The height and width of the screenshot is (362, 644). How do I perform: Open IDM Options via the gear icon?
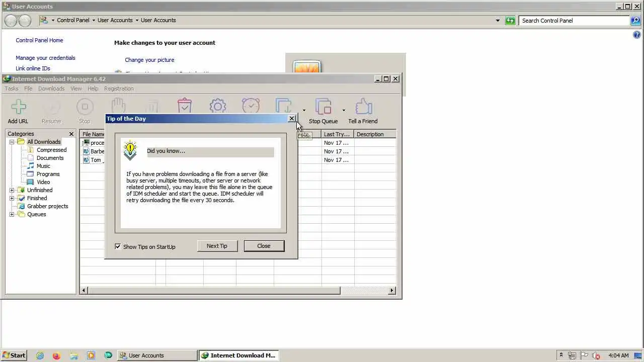point(218,106)
